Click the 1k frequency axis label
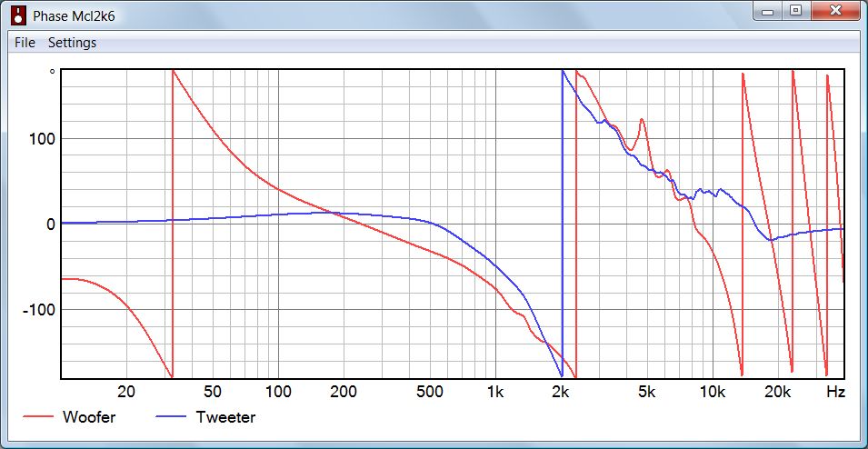Viewport: 868px width, 449px height. click(494, 392)
